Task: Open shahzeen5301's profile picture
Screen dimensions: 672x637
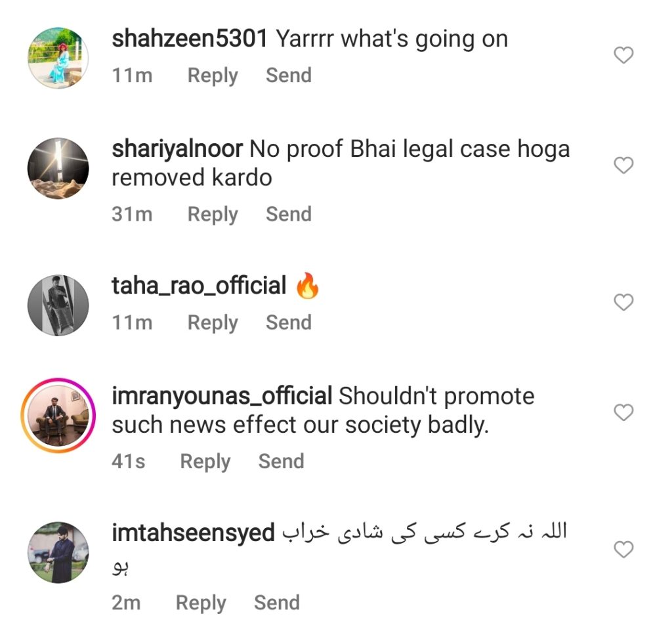Action: 58,58
